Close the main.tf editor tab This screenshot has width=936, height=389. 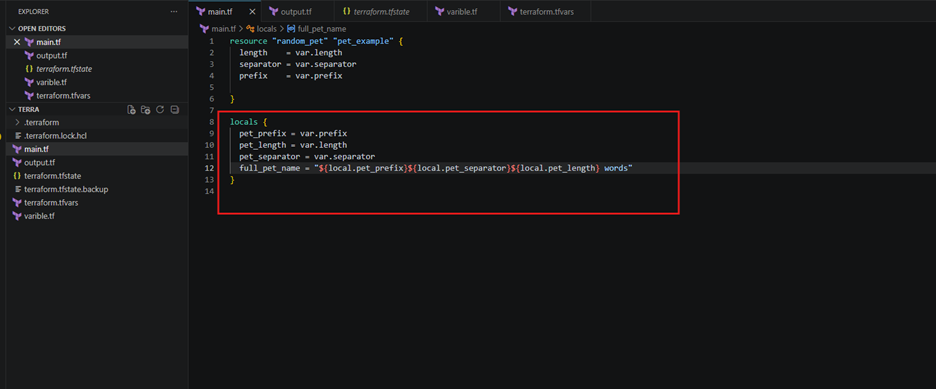click(x=252, y=11)
